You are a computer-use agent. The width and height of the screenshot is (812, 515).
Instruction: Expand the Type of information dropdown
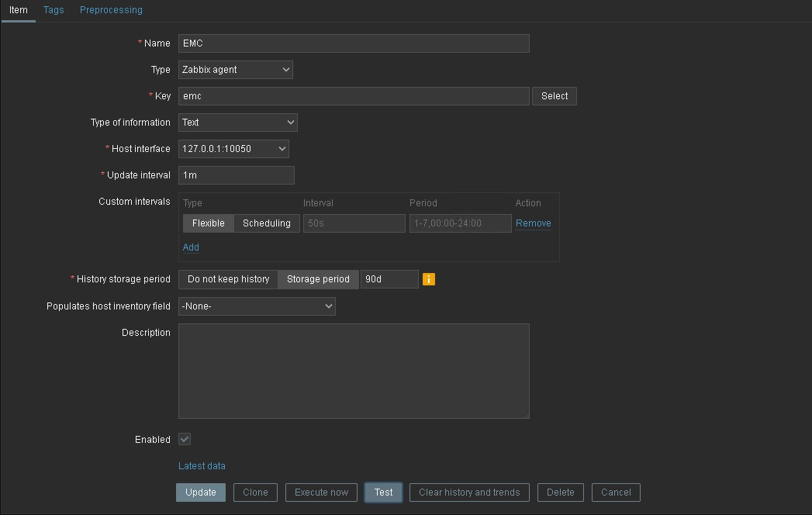point(238,123)
